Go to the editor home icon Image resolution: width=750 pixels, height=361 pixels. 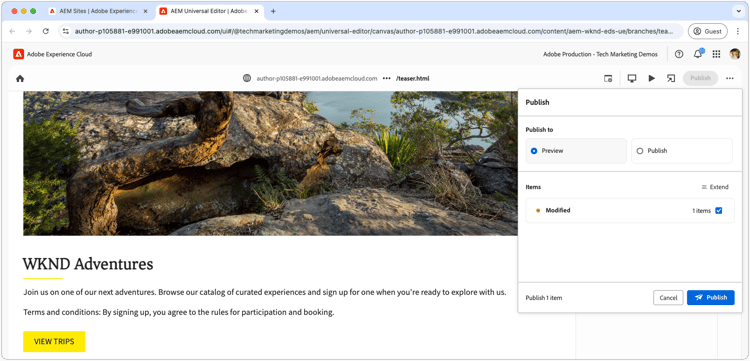(x=20, y=78)
